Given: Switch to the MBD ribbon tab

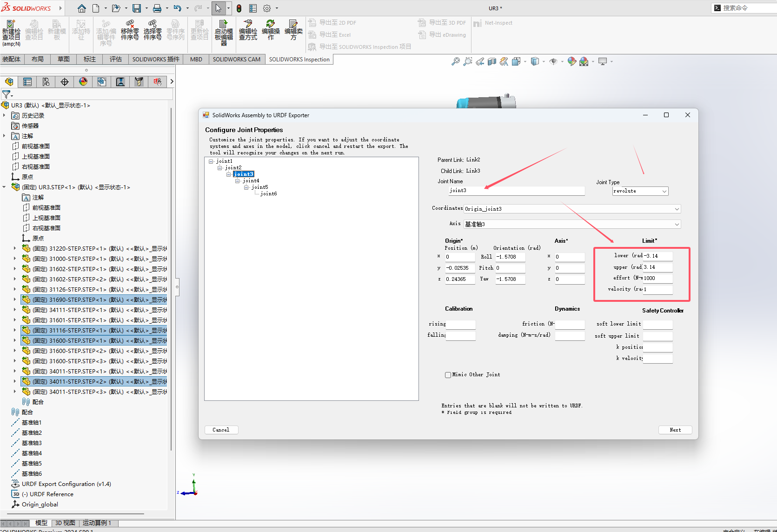Looking at the screenshot, I should click(x=195, y=59).
